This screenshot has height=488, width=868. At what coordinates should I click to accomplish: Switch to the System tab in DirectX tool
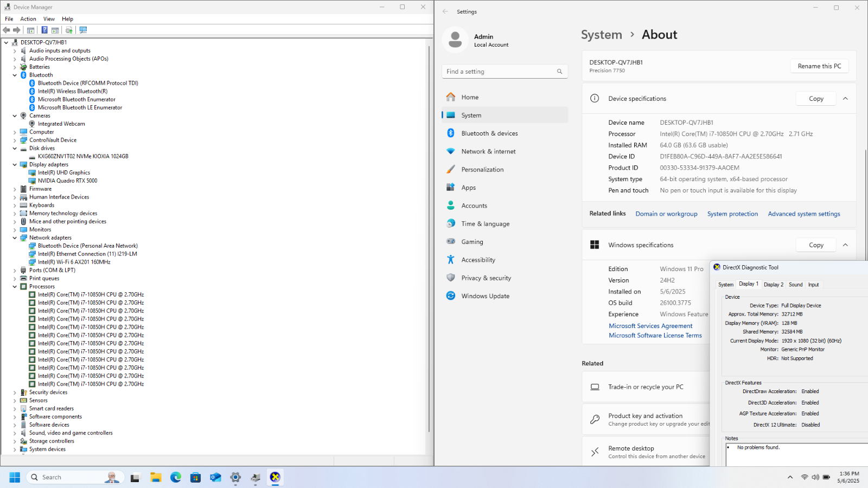[726, 285]
